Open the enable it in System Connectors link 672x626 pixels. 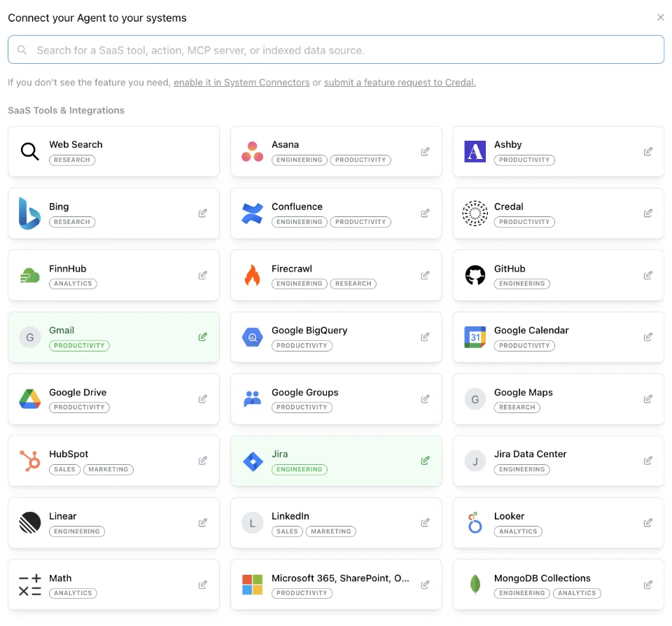tap(241, 82)
